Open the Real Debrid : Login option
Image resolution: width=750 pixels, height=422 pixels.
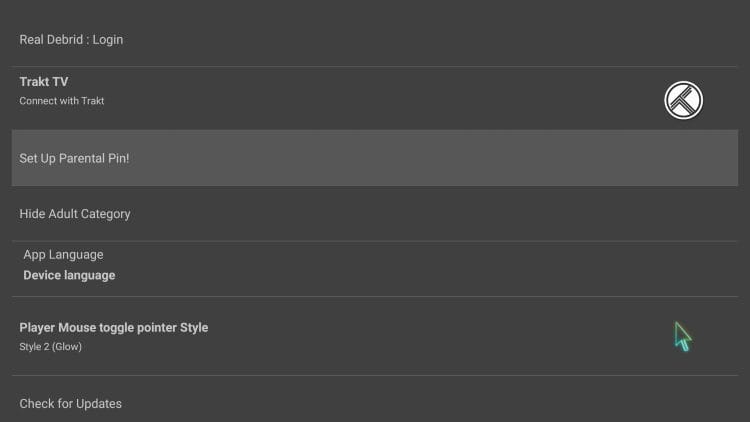tap(71, 40)
